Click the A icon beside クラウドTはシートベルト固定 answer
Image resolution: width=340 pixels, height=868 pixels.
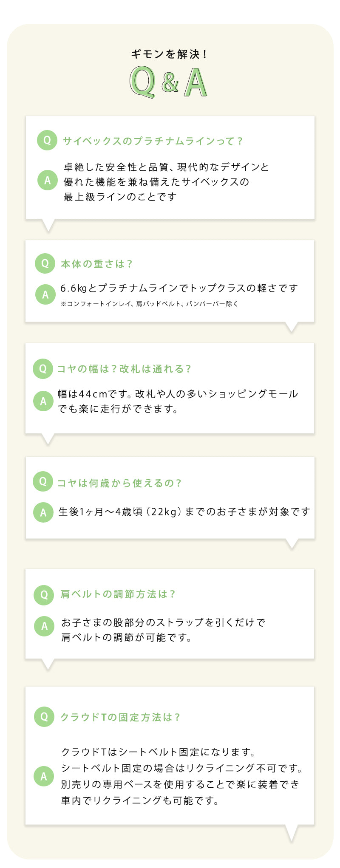coord(44,776)
